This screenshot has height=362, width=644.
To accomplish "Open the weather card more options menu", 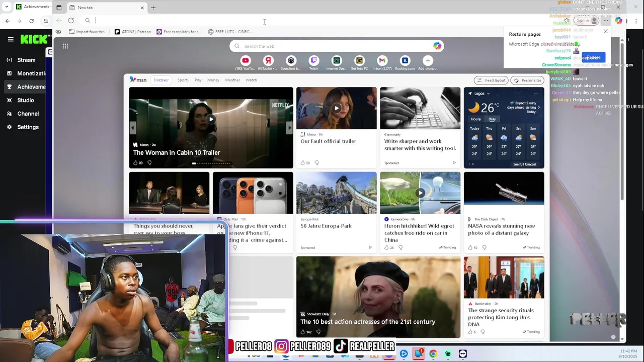I will pos(536,94).
